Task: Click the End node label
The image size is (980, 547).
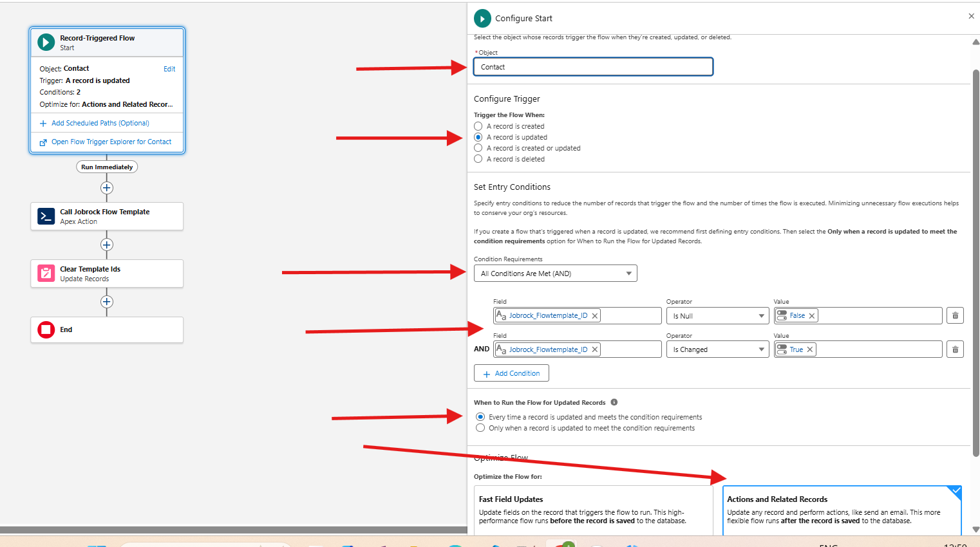Action: click(66, 329)
